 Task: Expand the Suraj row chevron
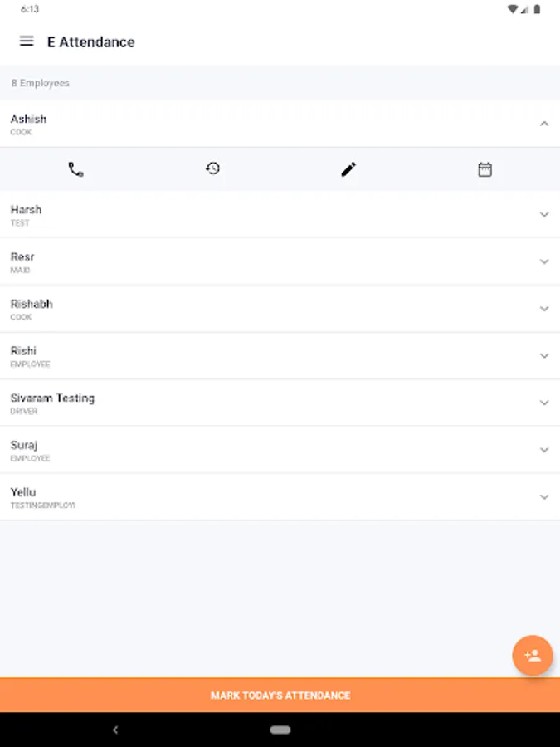pos(543,450)
